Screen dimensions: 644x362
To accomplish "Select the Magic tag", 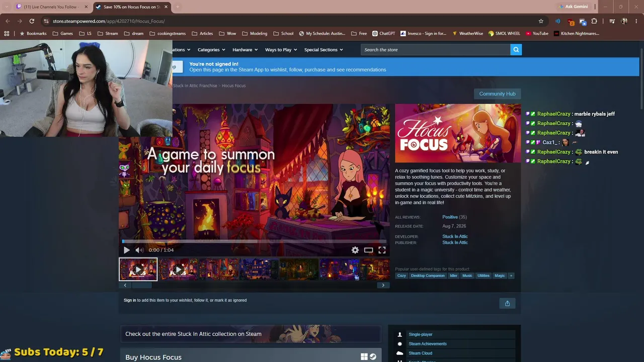I will (x=500, y=276).
